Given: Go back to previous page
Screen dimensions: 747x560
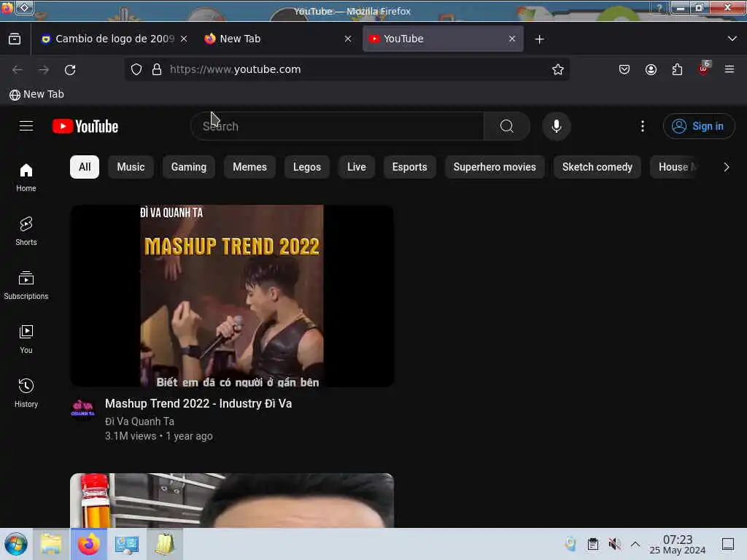Looking at the screenshot, I should coord(18,70).
